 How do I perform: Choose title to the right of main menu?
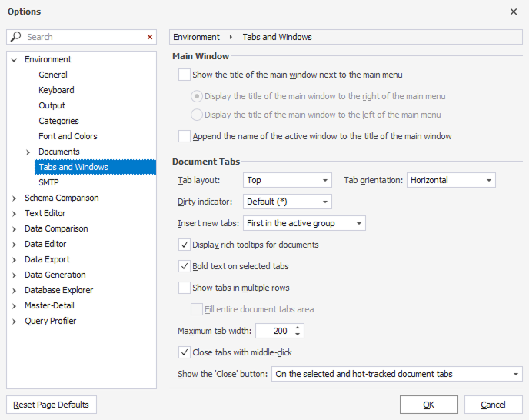(x=197, y=96)
